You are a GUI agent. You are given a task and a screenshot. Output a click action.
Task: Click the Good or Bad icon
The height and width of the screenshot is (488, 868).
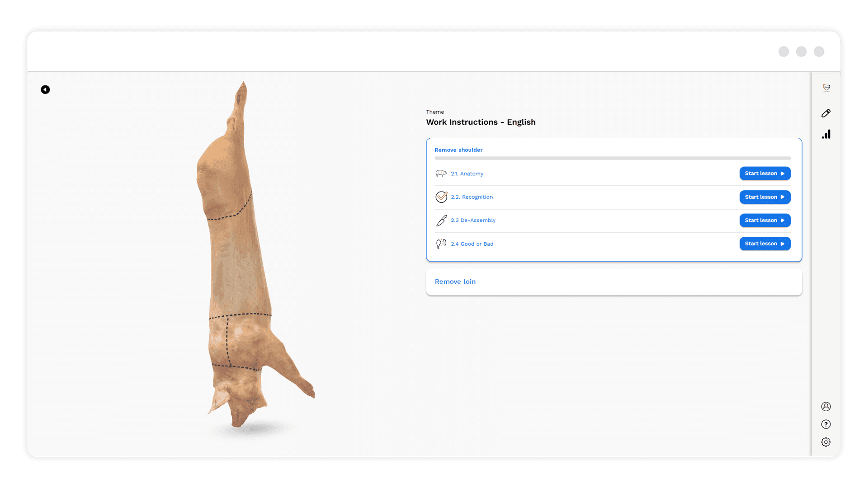[x=441, y=244]
